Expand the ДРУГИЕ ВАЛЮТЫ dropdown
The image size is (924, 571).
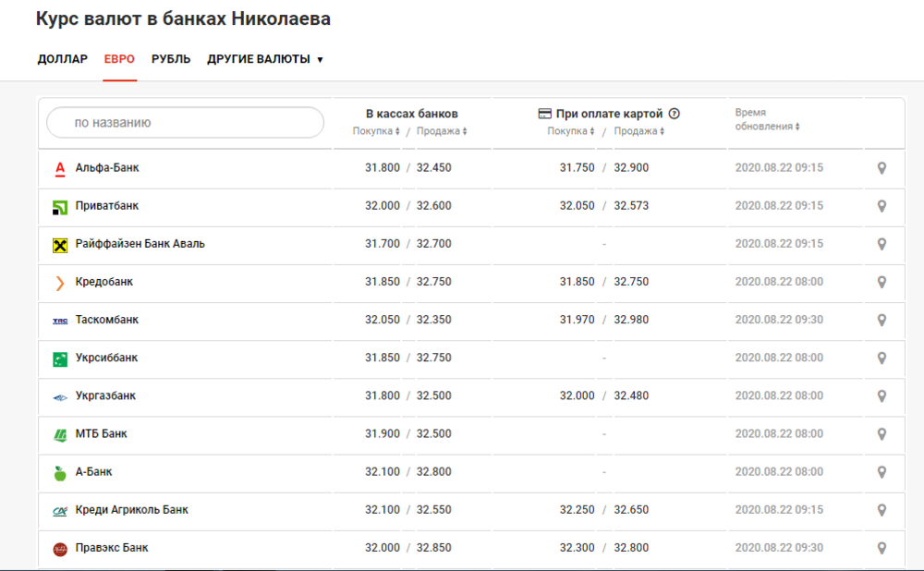(x=264, y=59)
